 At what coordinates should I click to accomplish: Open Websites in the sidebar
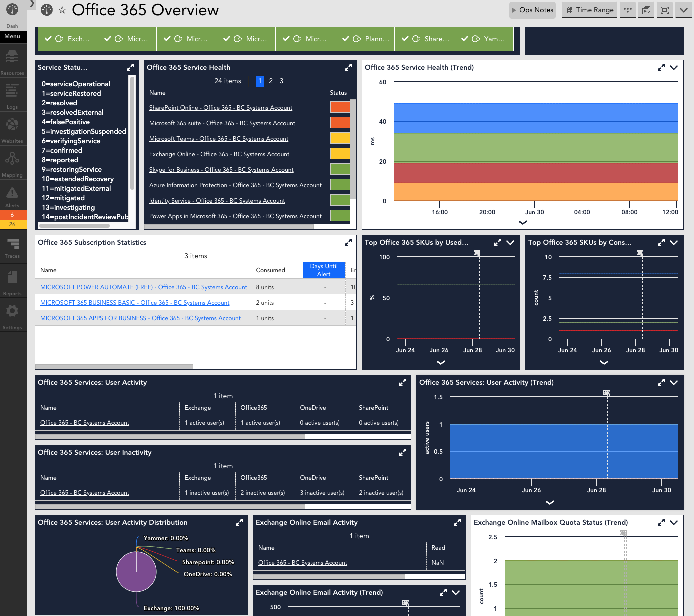12,130
